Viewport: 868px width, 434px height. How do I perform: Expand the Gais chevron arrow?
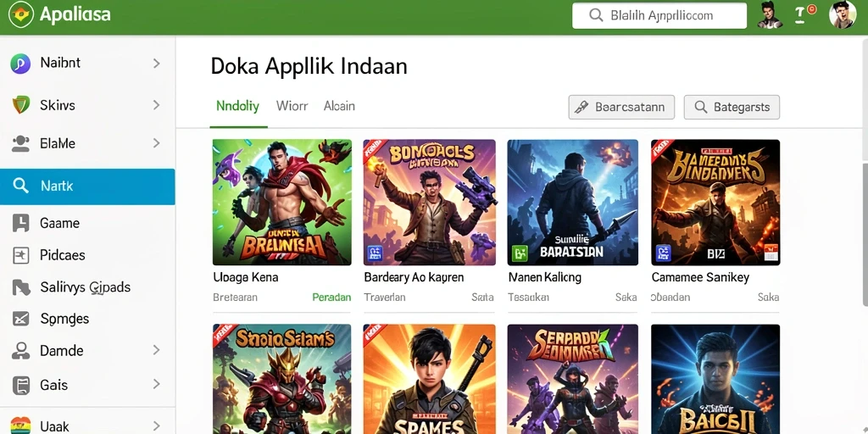156,384
